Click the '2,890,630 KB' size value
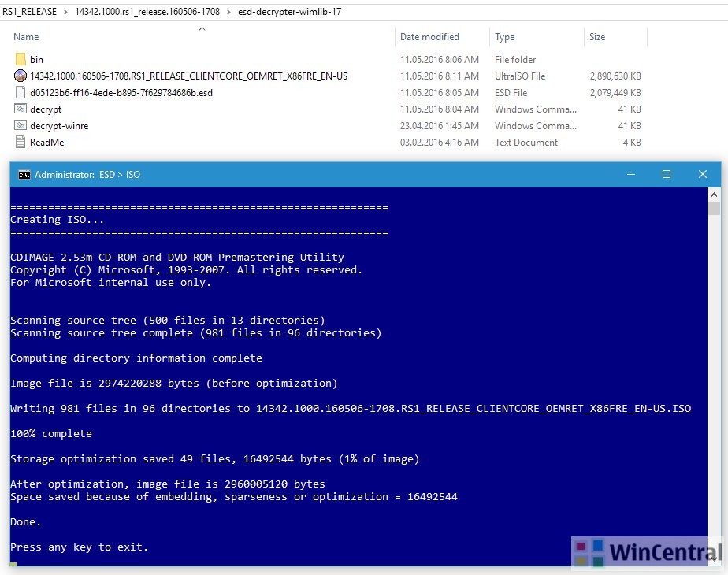The width and height of the screenshot is (728, 575). 615,76
